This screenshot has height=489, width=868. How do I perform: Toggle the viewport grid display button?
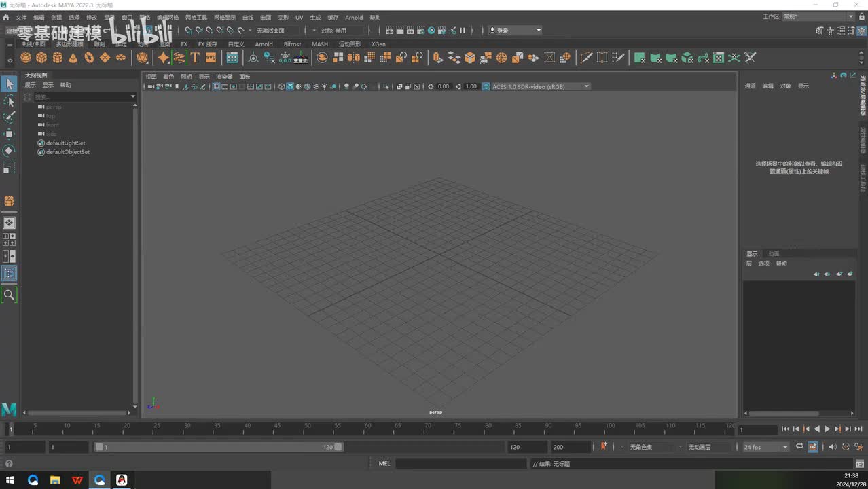pyautogui.click(x=217, y=86)
